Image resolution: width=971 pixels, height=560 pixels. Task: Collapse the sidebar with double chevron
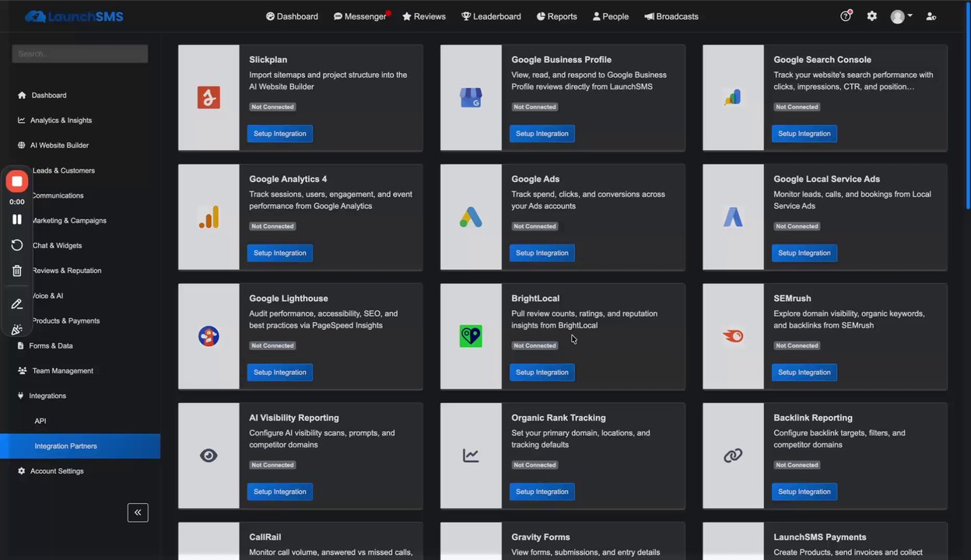[x=138, y=512]
